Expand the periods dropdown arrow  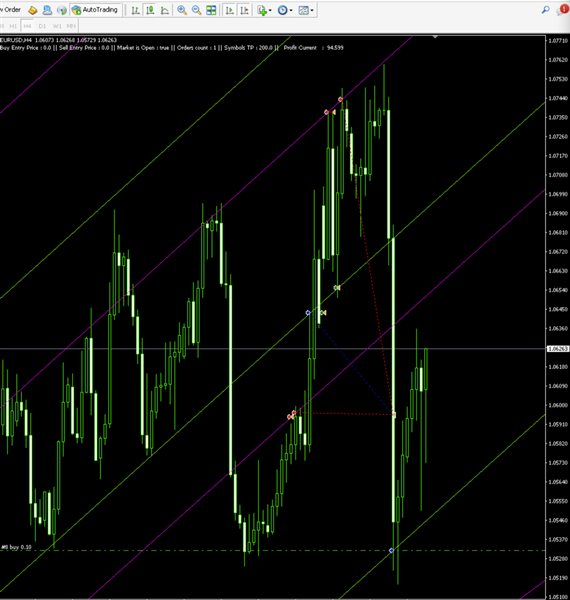click(291, 11)
